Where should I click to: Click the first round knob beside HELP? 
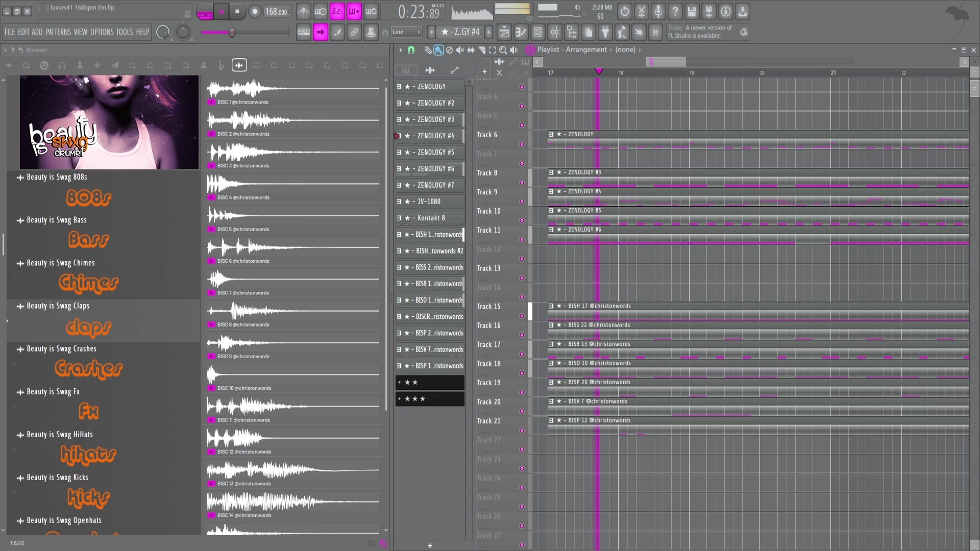[x=163, y=32]
